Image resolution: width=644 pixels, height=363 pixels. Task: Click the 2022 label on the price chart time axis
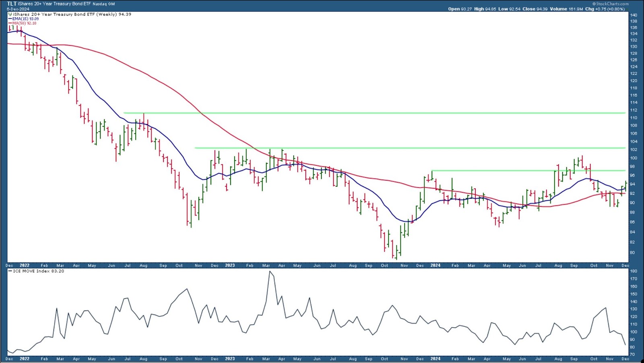[25, 266]
